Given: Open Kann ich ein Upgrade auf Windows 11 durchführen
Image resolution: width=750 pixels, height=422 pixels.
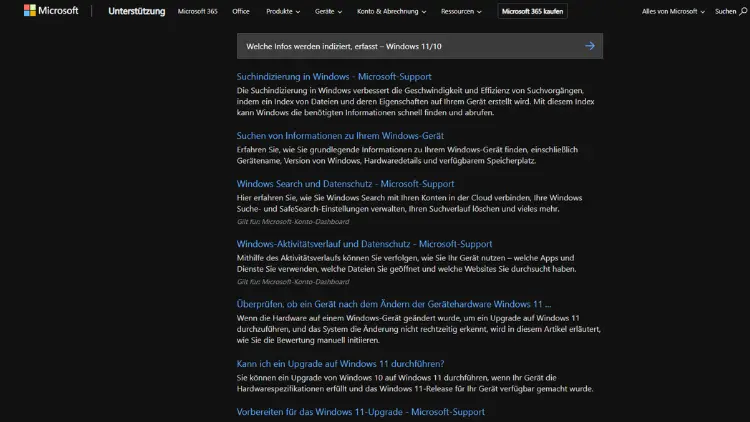Looking at the screenshot, I should tap(340, 364).
